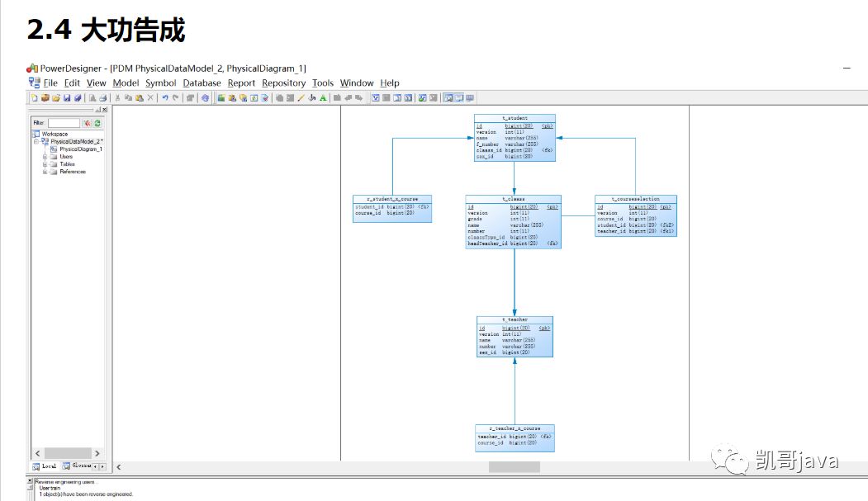868x501 pixels.
Task: Select the t_teacher table
Action: coord(515,337)
